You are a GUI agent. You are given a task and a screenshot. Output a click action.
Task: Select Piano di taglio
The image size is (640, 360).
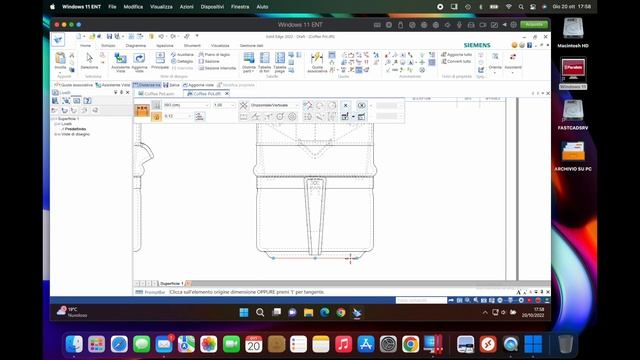pyautogui.click(x=214, y=54)
